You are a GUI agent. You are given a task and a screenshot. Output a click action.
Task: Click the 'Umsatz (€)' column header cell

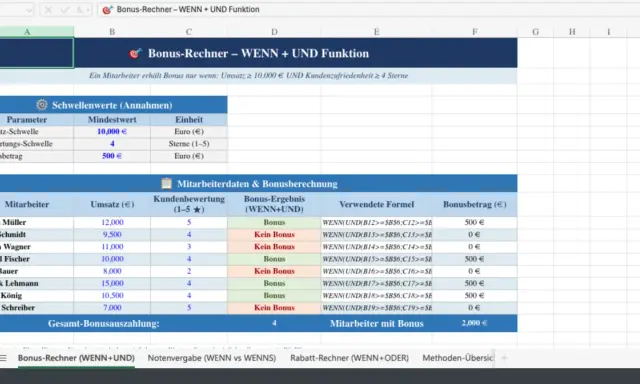pos(112,204)
